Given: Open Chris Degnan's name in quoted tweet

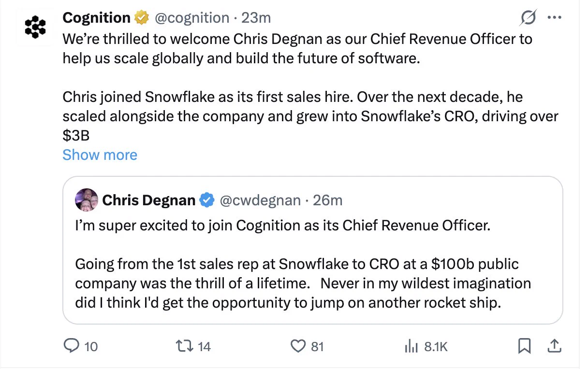Looking at the screenshot, I should tap(149, 200).
